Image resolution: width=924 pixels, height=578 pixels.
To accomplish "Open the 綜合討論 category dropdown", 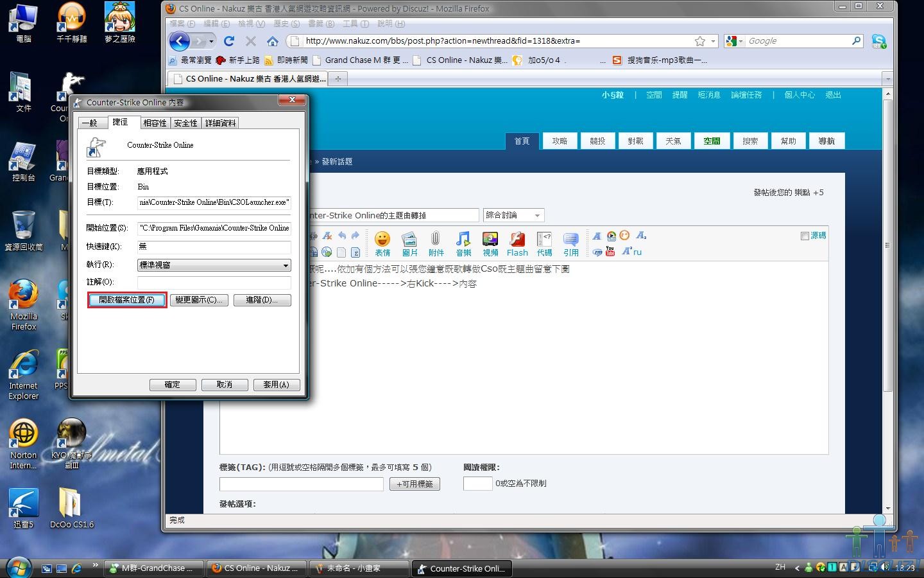I will pyautogui.click(x=515, y=215).
